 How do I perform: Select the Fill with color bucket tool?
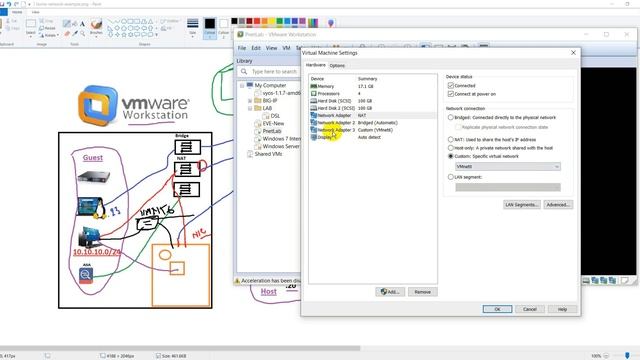point(75,24)
